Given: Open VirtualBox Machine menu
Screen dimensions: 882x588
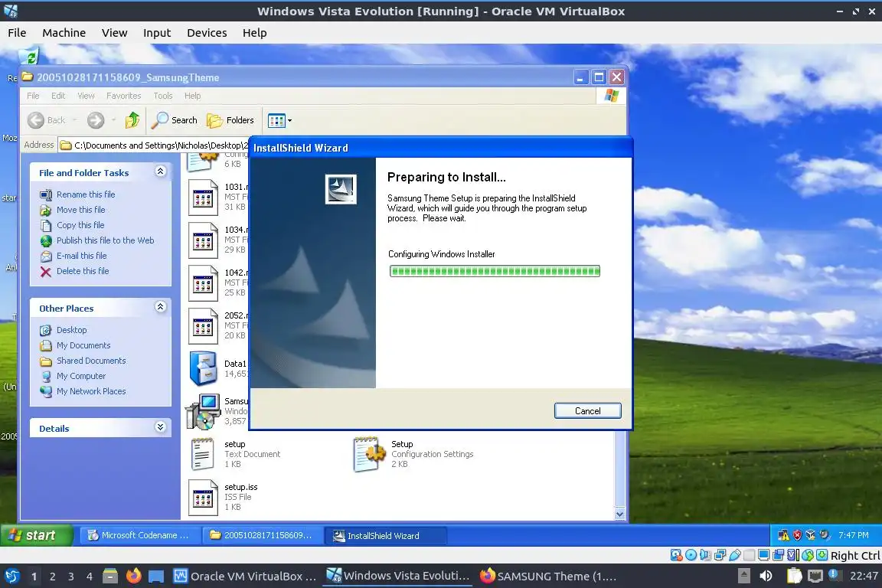Looking at the screenshot, I should coord(64,33).
